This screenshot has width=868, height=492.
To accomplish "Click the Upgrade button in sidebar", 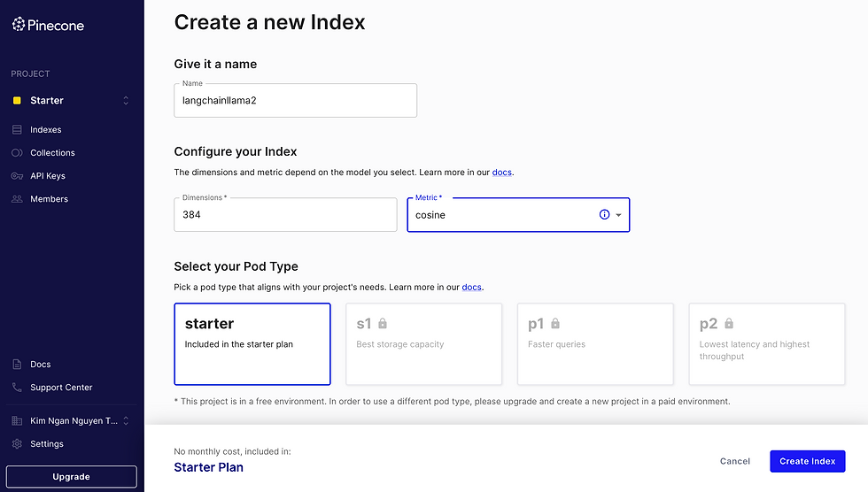I will point(72,477).
